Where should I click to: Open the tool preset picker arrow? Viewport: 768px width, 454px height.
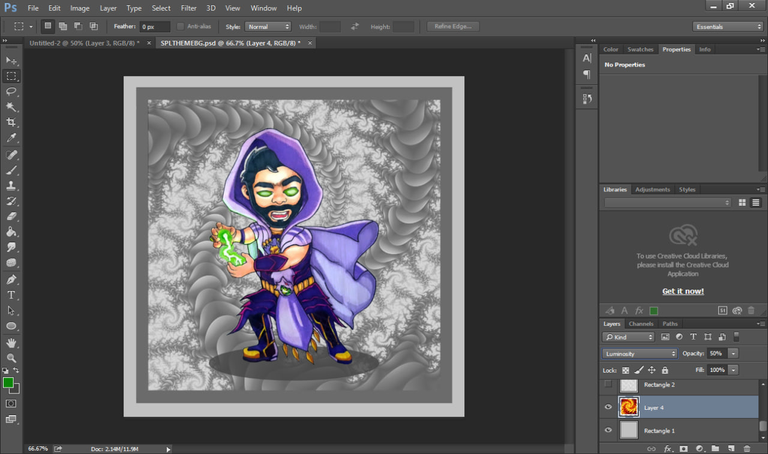click(x=31, y=26)
